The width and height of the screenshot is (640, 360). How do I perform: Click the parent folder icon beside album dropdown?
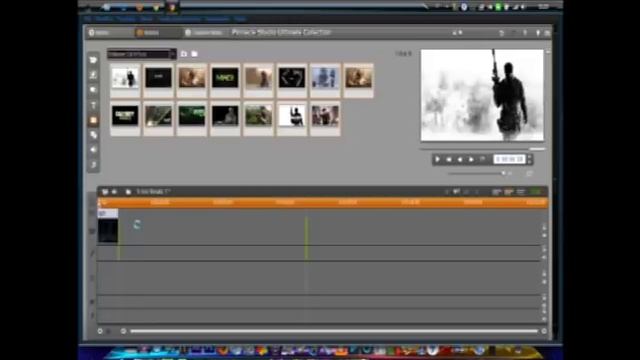(184, 54)
